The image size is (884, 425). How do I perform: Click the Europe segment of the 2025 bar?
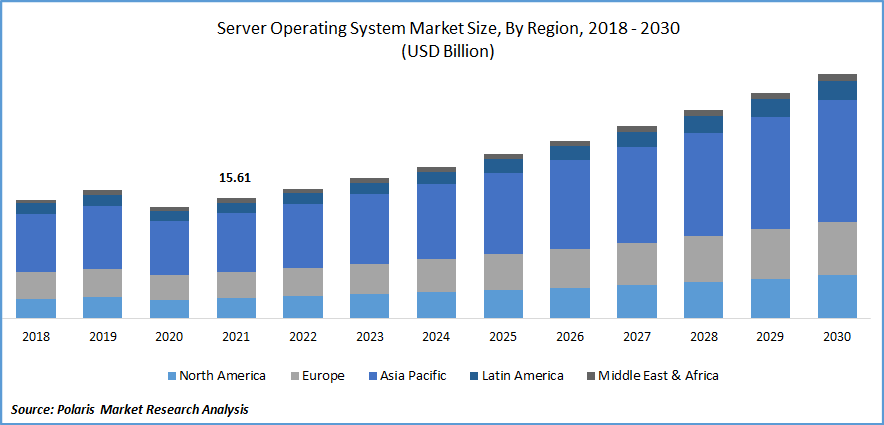503,272
